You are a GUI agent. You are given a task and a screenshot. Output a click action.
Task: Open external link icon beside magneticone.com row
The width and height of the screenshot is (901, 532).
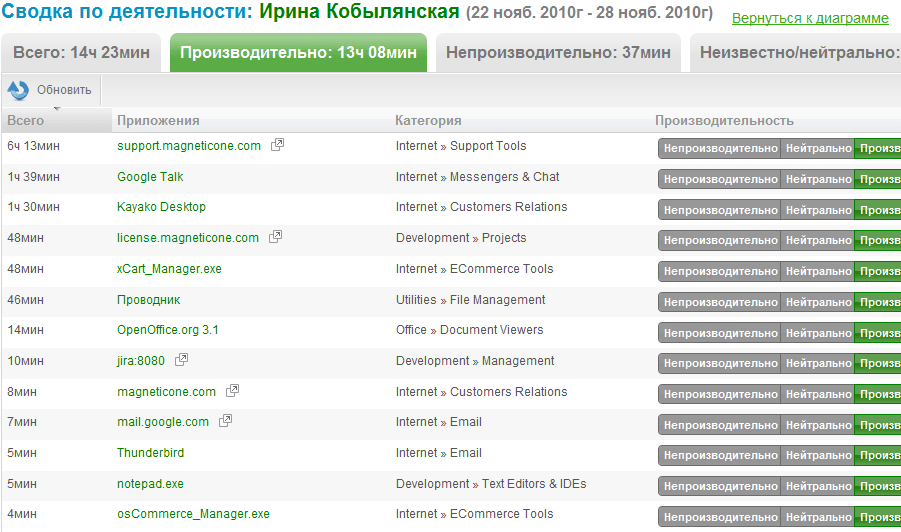pyautogui.click(x=233, y=391)
